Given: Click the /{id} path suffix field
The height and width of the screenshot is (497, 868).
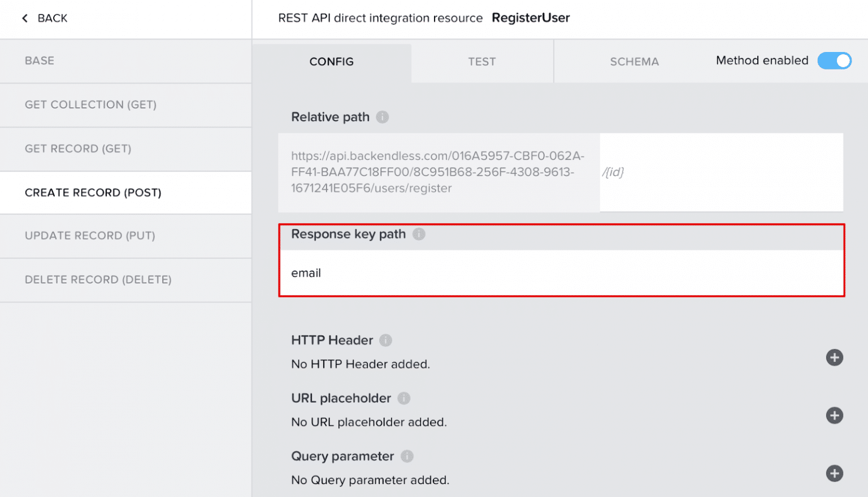Looking at the screenshot, I should pyautogui.click(x=722, y=172).
